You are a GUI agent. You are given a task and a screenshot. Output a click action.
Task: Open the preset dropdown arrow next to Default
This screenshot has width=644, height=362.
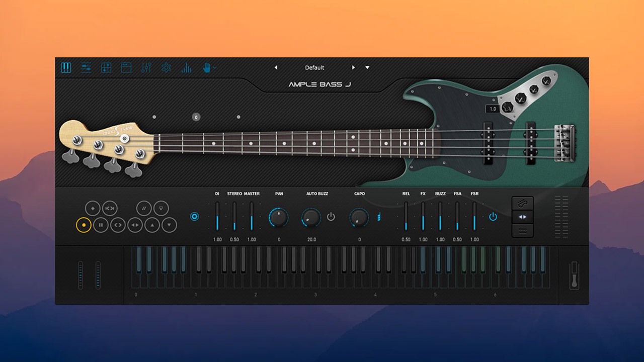(x=367, y=67)
